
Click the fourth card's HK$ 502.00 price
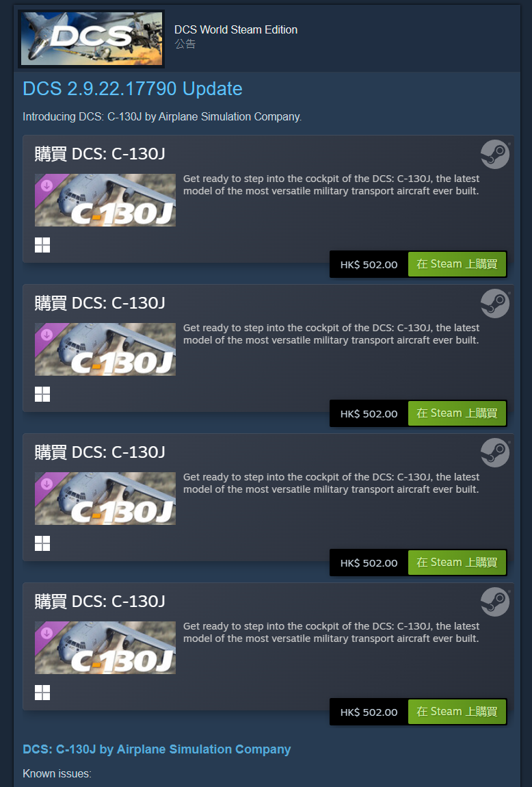click(x=369, y=712)
